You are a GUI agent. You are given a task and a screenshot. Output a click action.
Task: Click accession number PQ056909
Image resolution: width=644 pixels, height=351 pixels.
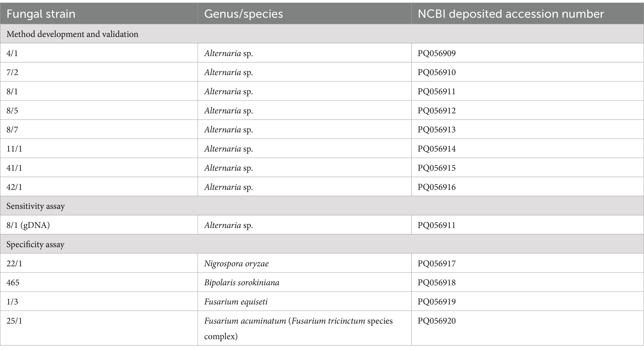tap(436, 53)
